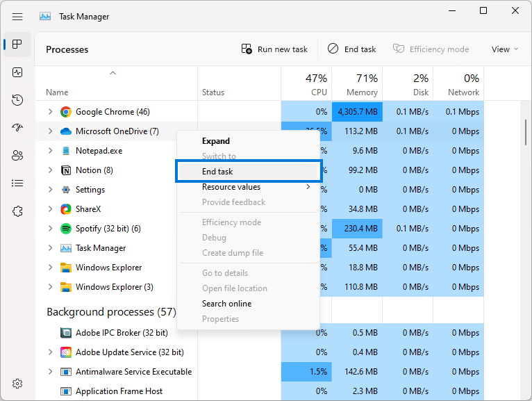Image resolution: width=532 pixels, height=401 pixels.
Task: Choose Search online in context menu
Action: click(249, 304)
